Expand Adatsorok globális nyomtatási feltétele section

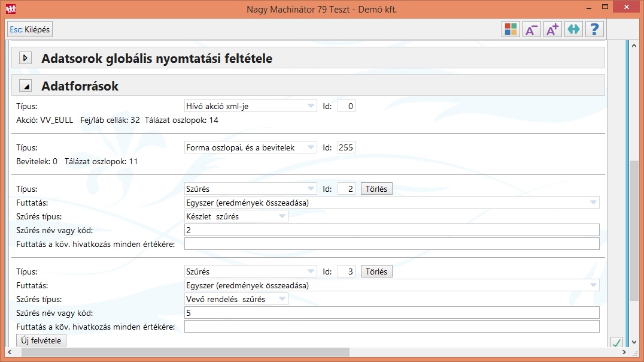tap(25, 58)
